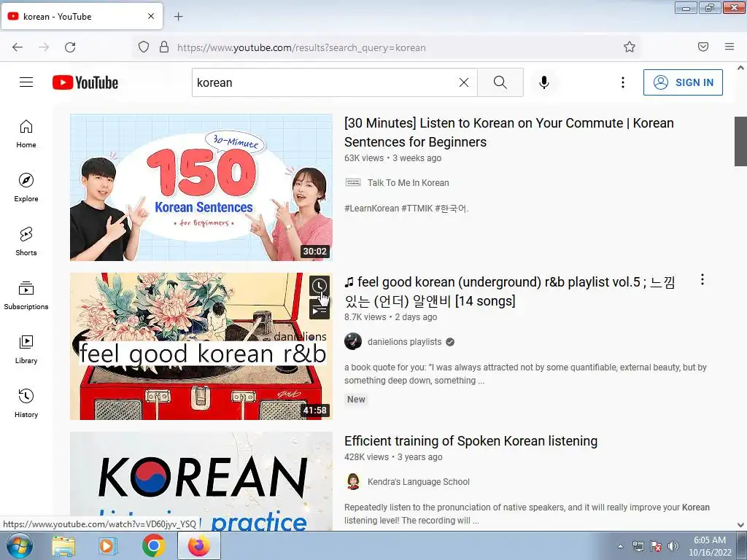Click the page vertical scrollbar thumb

[740, 141]
